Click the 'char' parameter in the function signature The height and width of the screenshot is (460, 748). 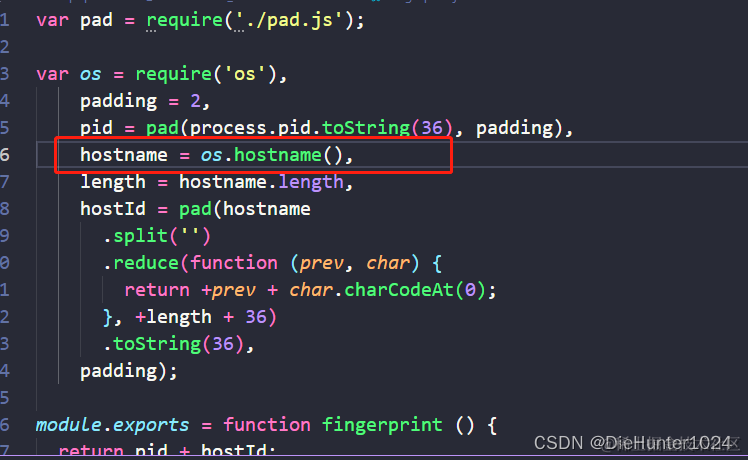pyautogui.click(x=388, y=263)
